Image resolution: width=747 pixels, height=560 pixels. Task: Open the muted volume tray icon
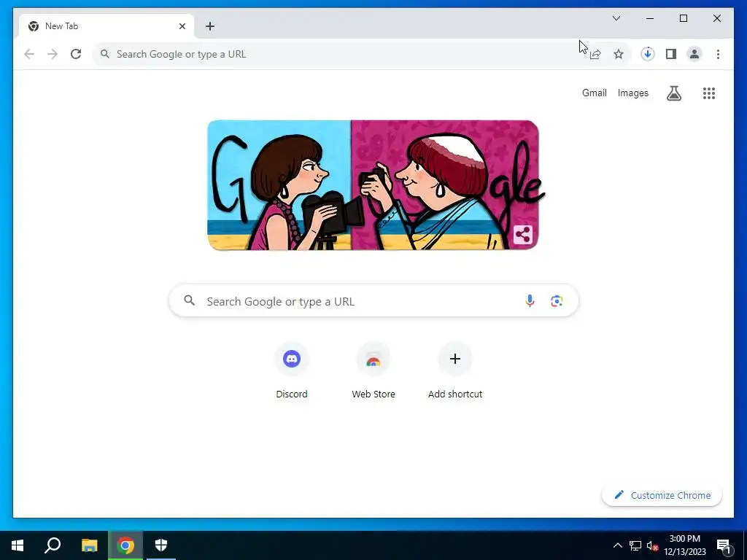[652, 545]
